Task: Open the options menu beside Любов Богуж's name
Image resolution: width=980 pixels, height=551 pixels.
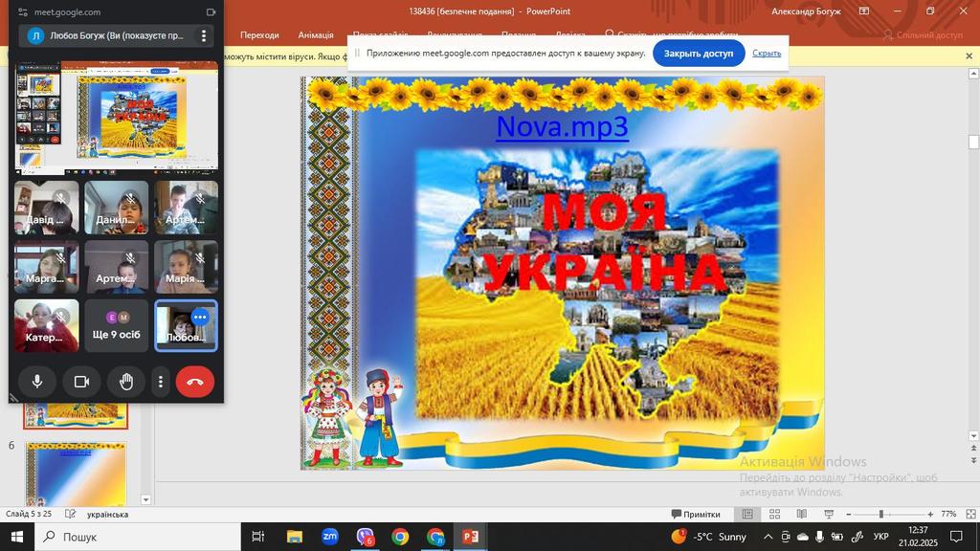Action: (203, 36)
